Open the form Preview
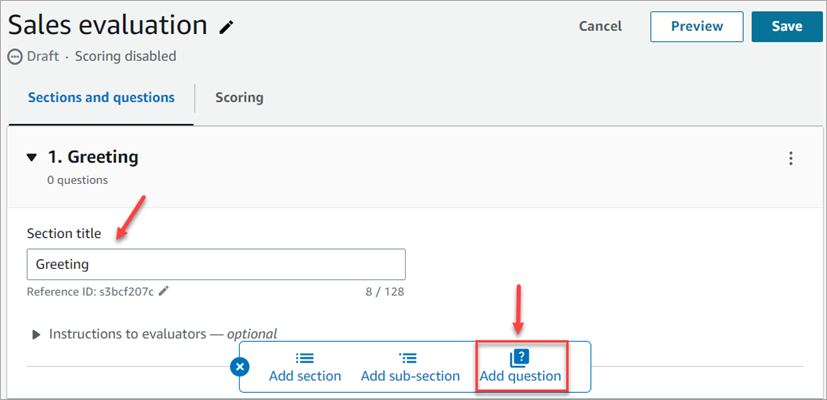827x400 pixels. coord(696,27)
